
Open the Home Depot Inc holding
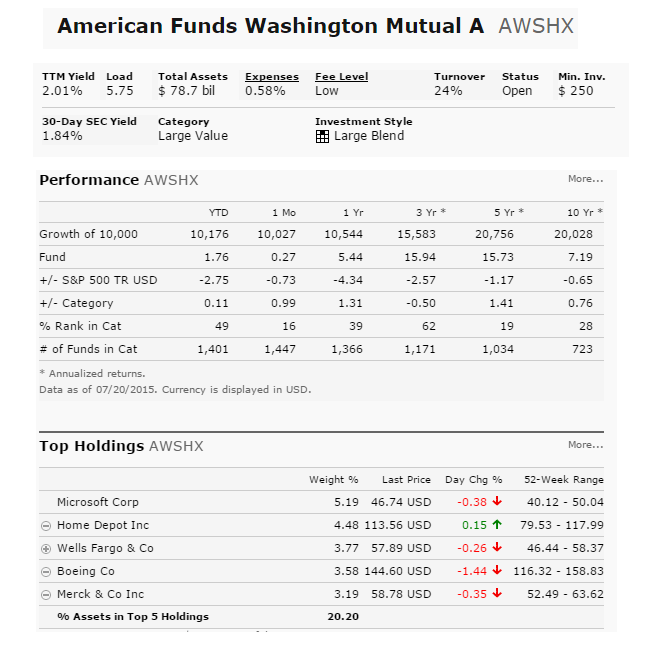102,525
